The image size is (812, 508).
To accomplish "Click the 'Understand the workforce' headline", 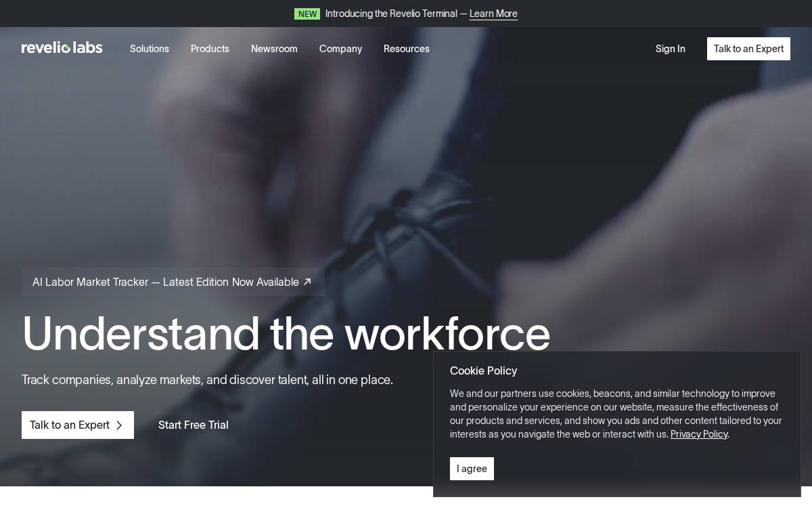I will coord(286,333).
